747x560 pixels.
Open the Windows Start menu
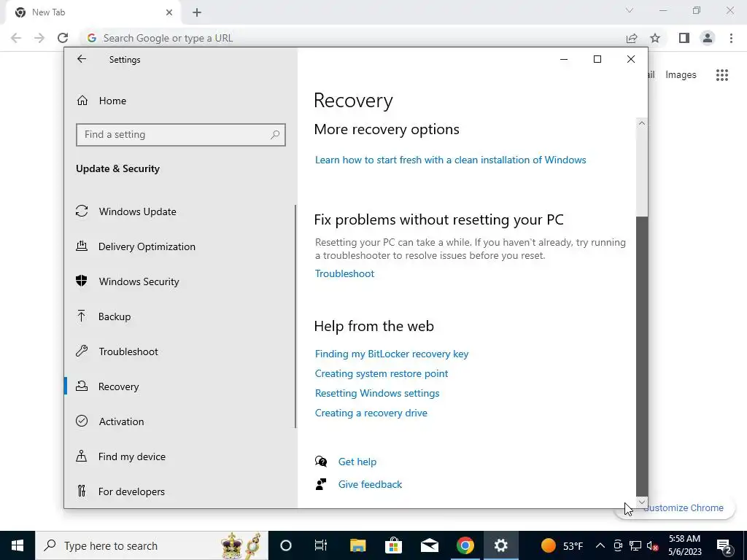tap(18, 545)
